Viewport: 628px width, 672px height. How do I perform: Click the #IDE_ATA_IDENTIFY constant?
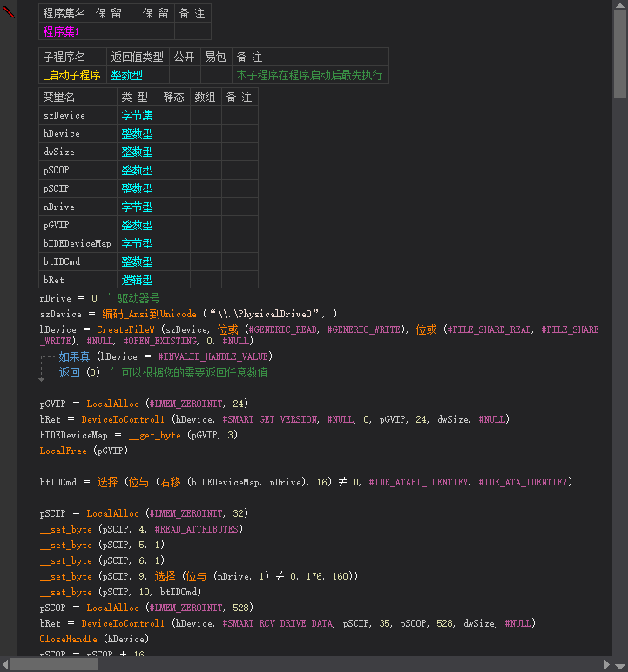point(523,482)
